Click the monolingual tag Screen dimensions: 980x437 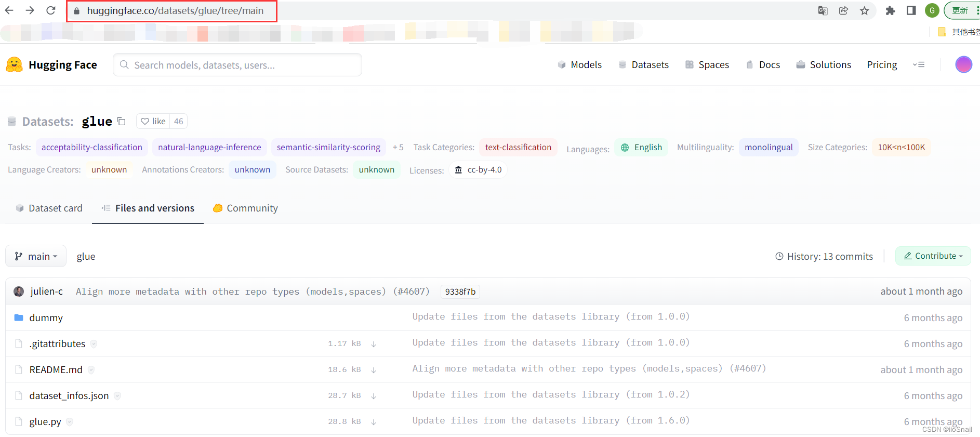coord(769,147)
